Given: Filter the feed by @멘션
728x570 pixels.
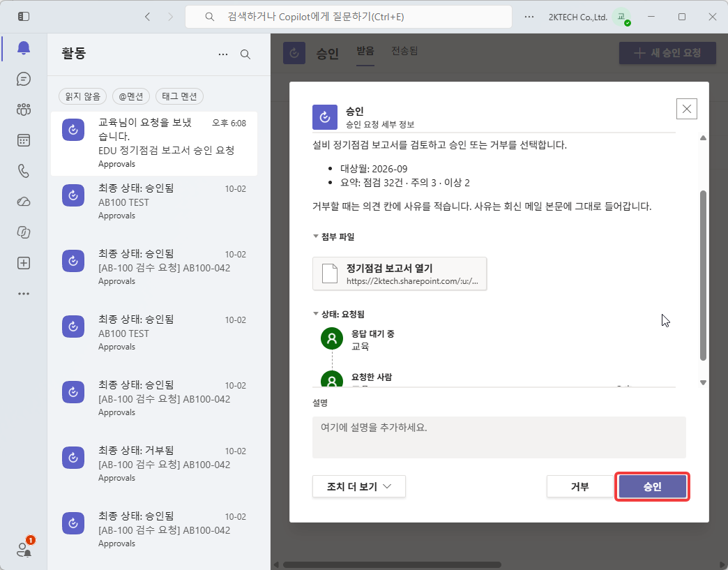Looking at the screenshot, I should 131,96.
